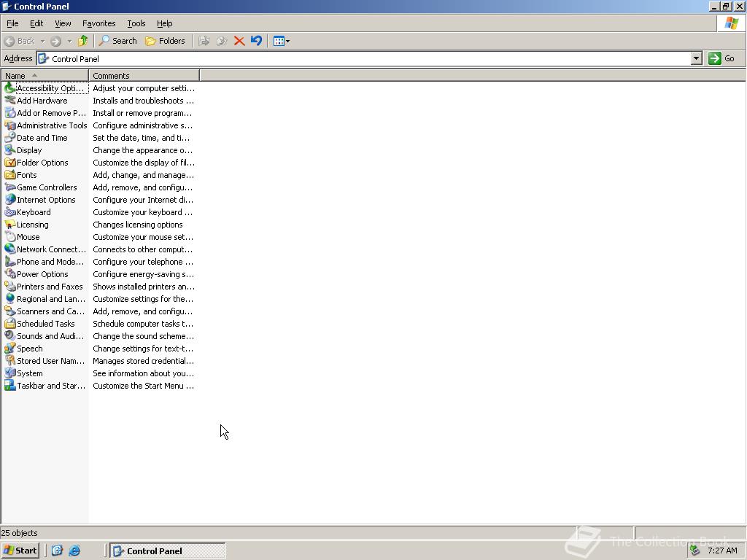
Task: Select the Regional and Language icon
Action: click(10, 298)
